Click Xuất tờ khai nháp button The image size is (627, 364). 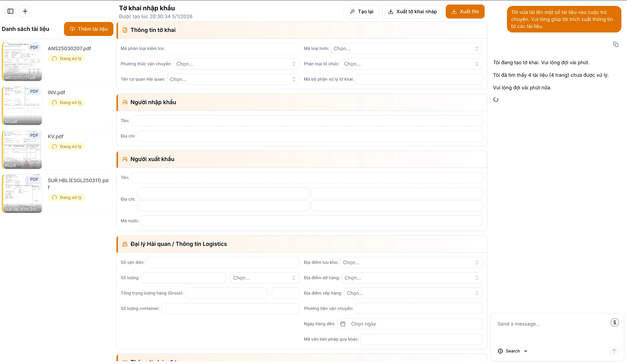click(412, 12)
